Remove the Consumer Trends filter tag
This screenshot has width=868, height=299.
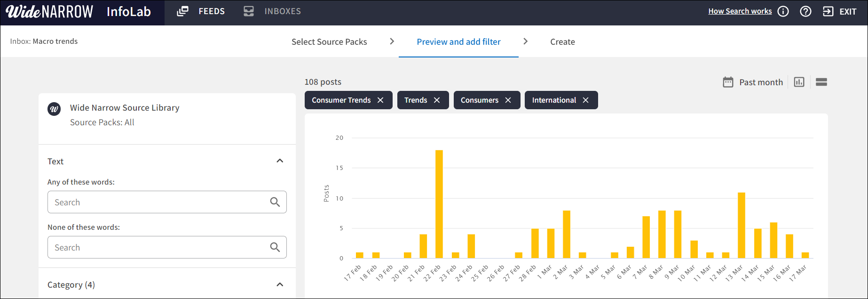click(x=380, y=100)
